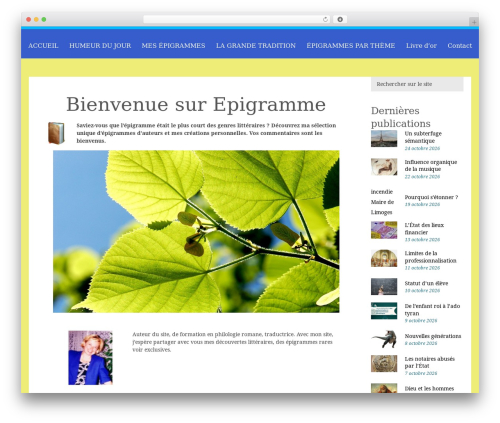Click the chalkboard thumbnail for Statut d'un élève
The height and width of the screenshot is (423, 500).
(x=384, y=286)
